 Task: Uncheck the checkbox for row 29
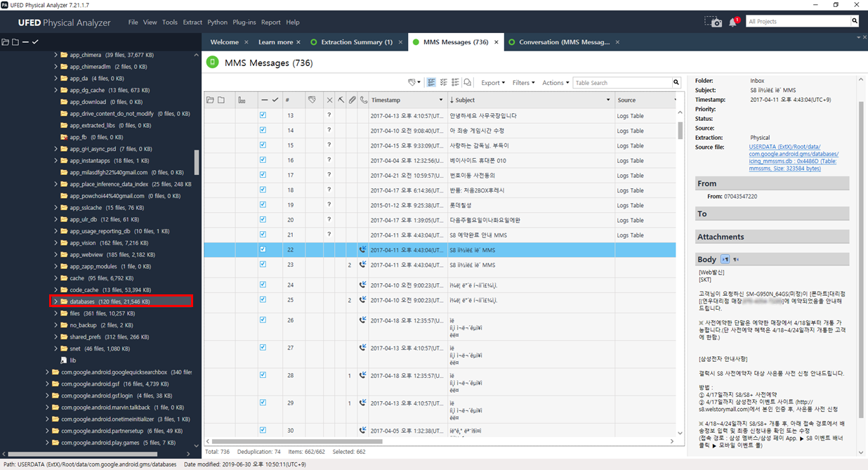(263, 403)
